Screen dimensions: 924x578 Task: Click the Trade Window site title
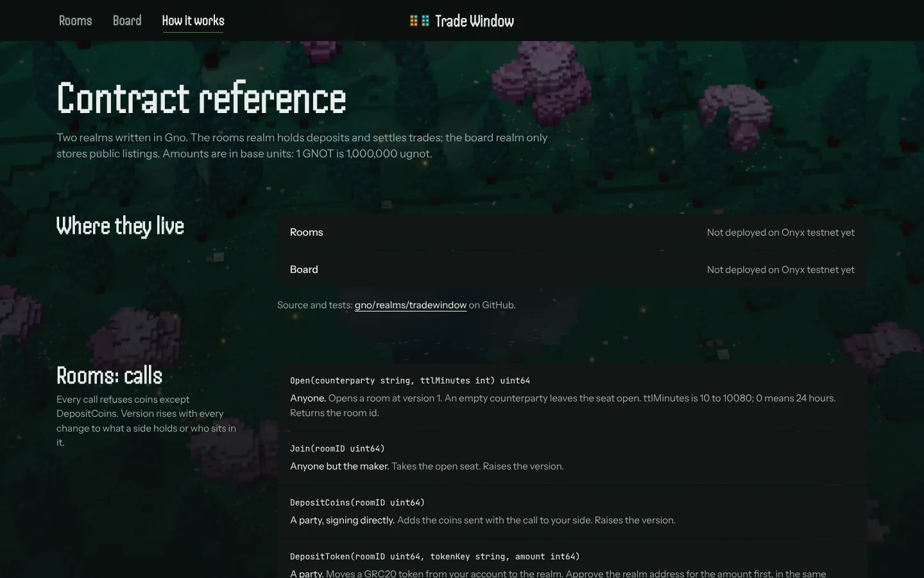coord(474,21)
